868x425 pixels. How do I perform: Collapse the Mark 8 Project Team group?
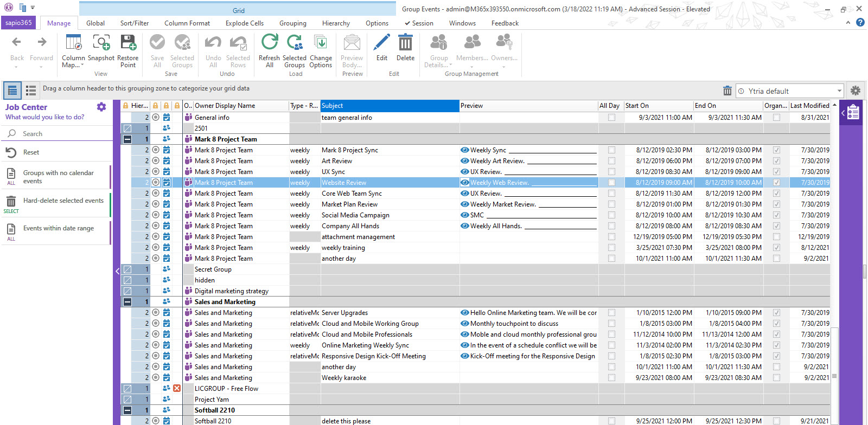click(127, 139)
